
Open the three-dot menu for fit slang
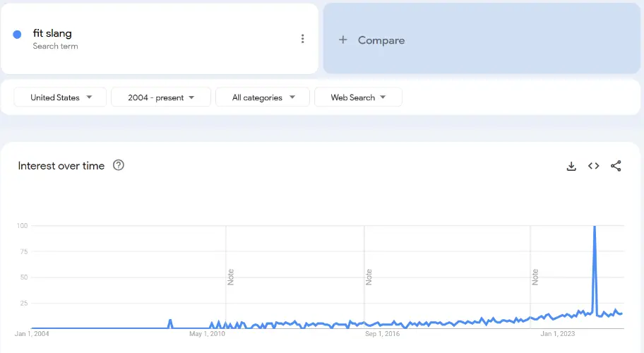pyautogui.click(x=303, y=39)
